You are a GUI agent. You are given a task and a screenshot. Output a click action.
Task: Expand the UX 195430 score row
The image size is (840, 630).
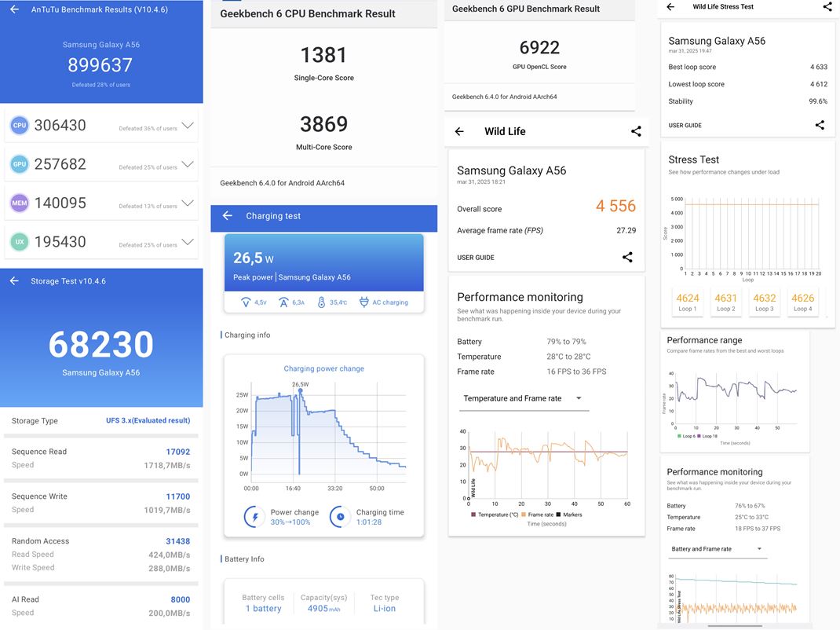click(188, 242)
